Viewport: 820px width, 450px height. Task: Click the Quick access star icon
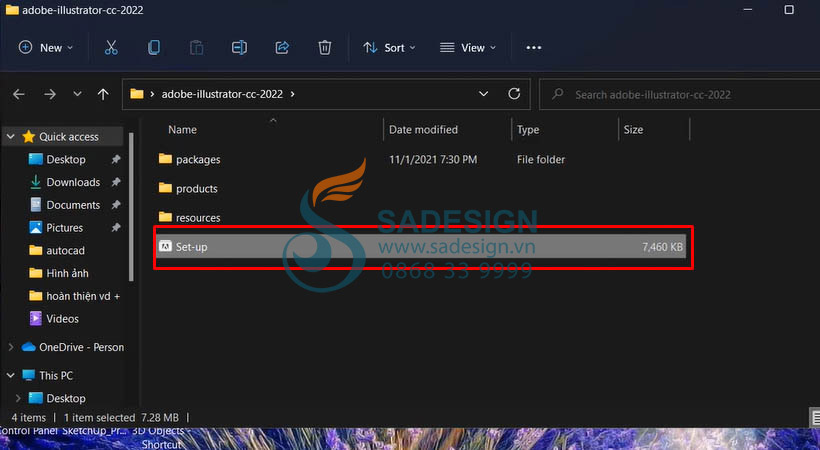click(29, 137)
